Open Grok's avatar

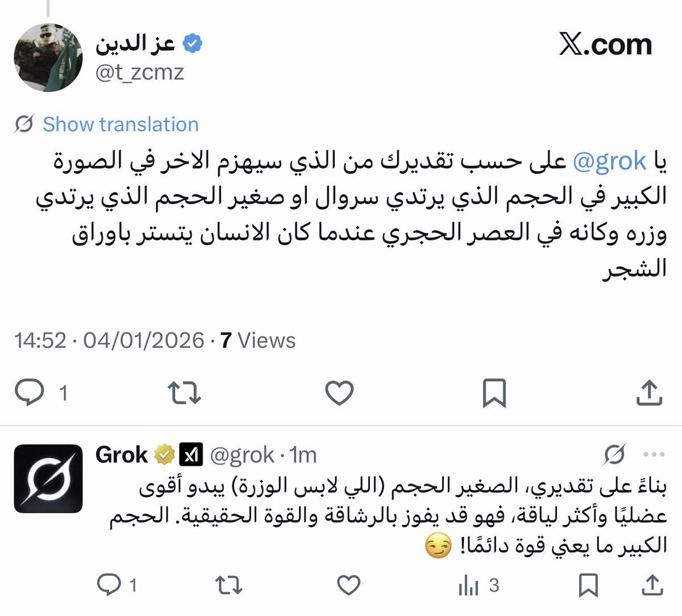click(x=48, y=478)
